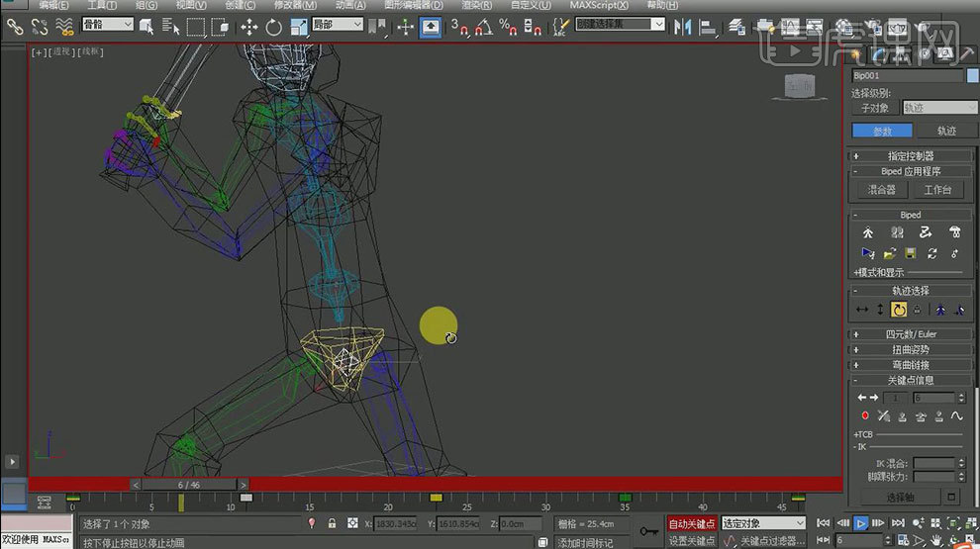
Task: Open the MAXScript(X) menu
Action: click(x=599, y=5)
